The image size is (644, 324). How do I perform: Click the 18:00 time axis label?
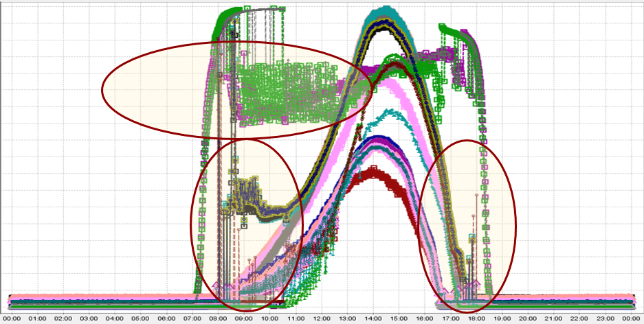coord(477,319)
